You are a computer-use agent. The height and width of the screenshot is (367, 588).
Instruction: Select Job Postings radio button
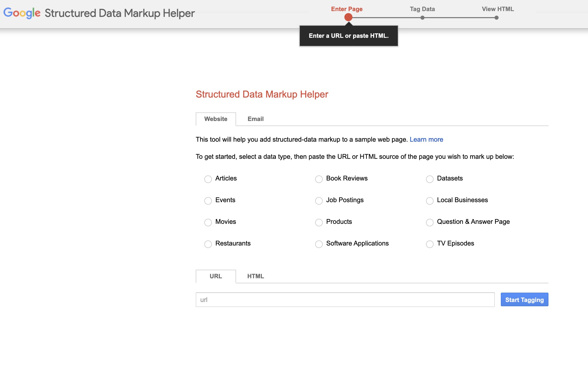[319, 201]
